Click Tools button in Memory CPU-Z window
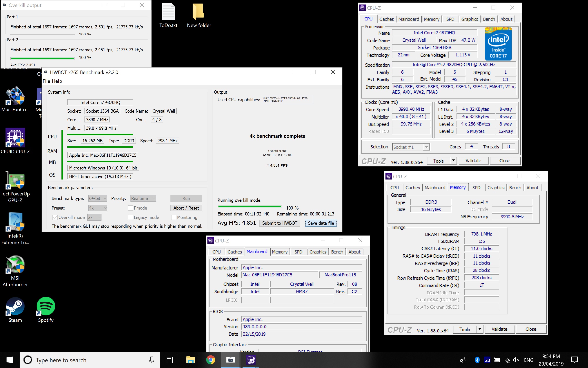The width and height of the screenshot is (588, 368). 464,329
